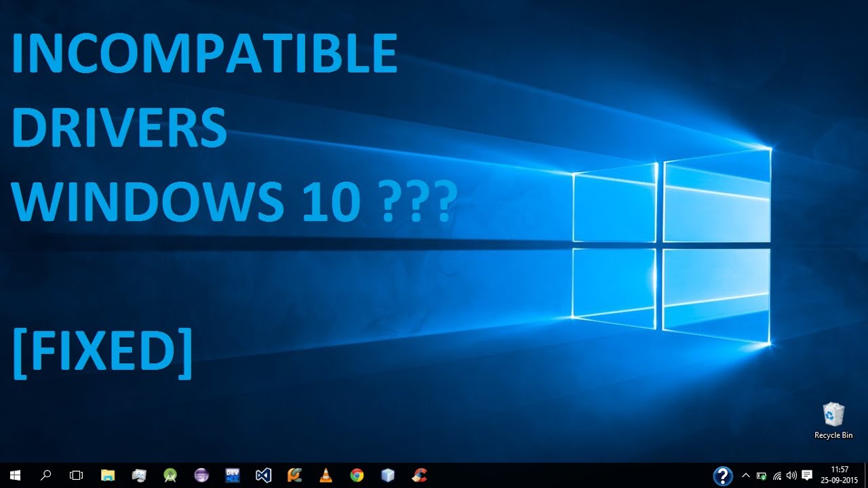Check battery status in the tray
Image resolution: width=868 pixels, height=488 pixels.
point(762,476)
